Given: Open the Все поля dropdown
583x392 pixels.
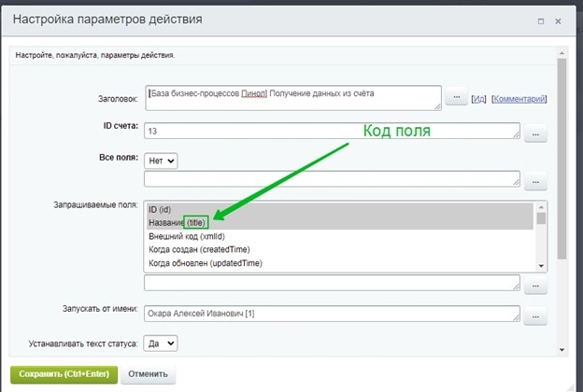Looking at the screenshot, I should 162,161.
